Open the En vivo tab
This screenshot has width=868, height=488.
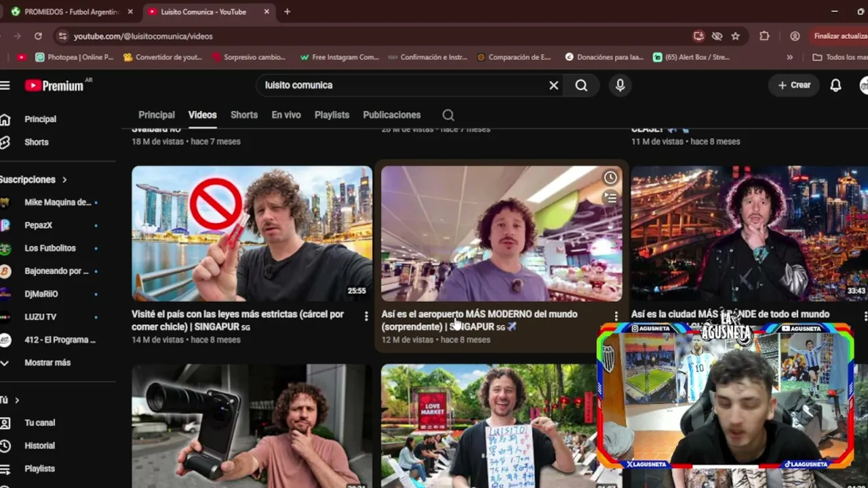coord(286,115)
